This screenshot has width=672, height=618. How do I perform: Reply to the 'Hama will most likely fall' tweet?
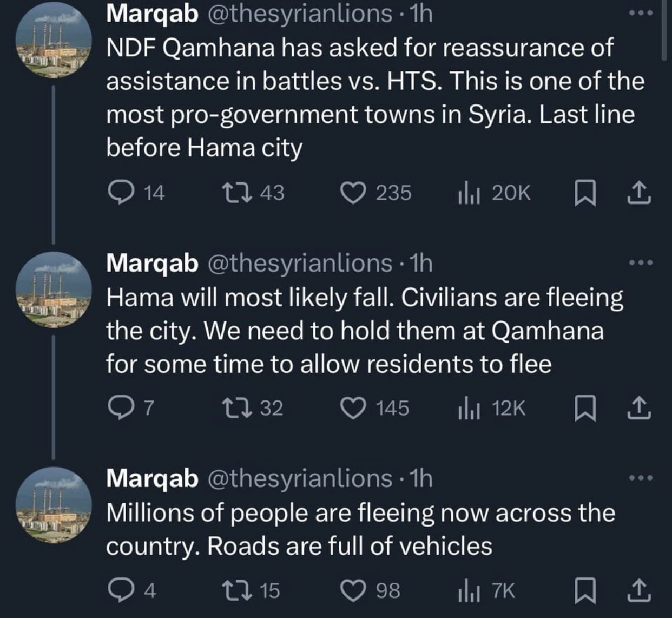click(x=117, y=407)
